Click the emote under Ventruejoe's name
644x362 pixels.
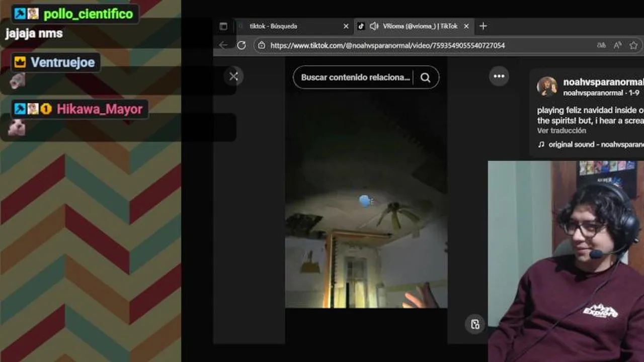[x=17, y=80]
